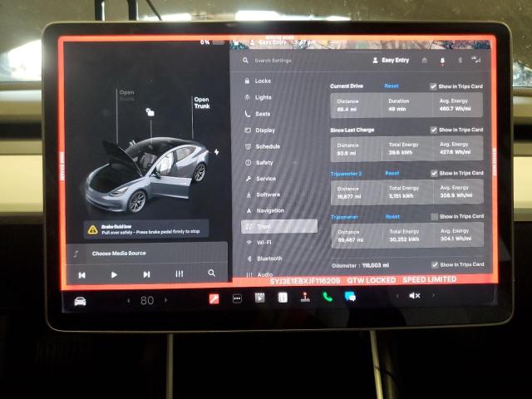Select Navigation in settings menu
Viewport: 532px width, 399px height.
(270, 210)
